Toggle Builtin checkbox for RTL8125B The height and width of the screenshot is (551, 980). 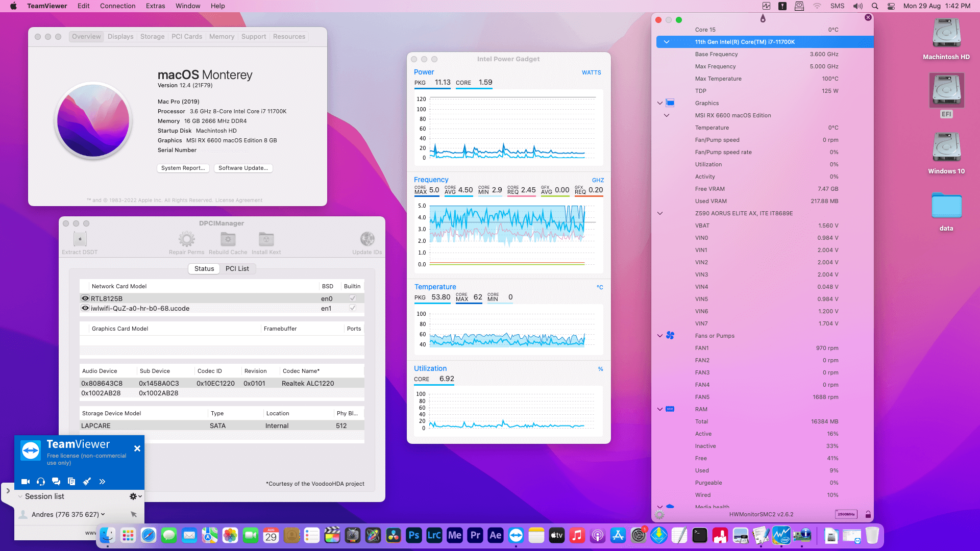click(x=352, y=298)
